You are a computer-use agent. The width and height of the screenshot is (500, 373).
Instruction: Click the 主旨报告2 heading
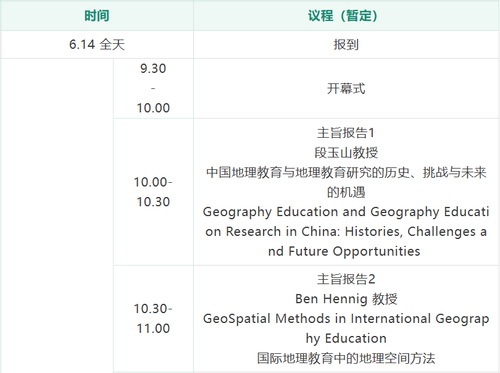pyautogui.click(x=346, y=279)
